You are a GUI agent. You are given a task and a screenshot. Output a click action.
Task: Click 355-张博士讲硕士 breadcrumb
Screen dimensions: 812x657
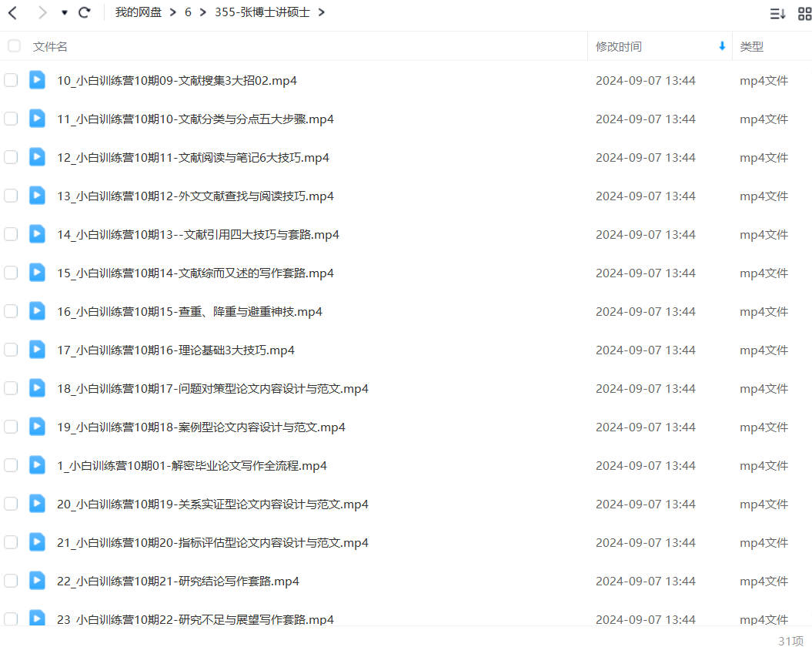pos(262,12)
